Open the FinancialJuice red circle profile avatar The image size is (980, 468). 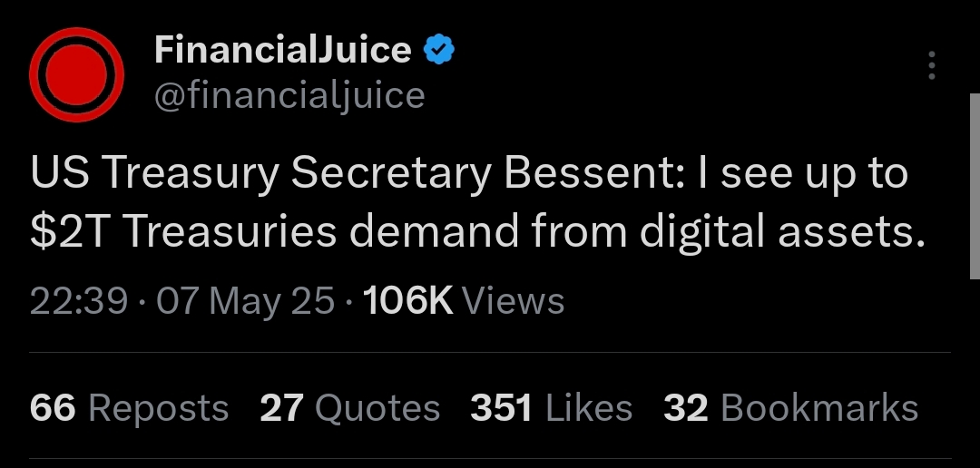coord(76,75)
